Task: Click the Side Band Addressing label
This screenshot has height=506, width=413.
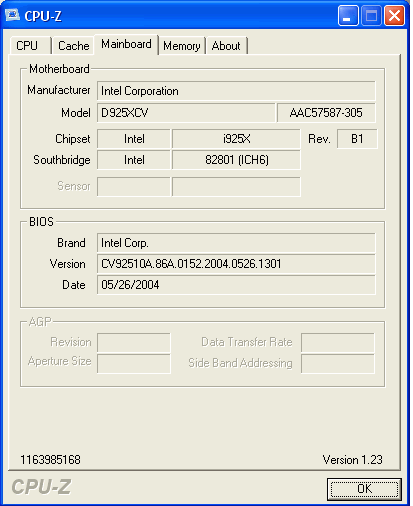Action: click(x=240, y=363)
